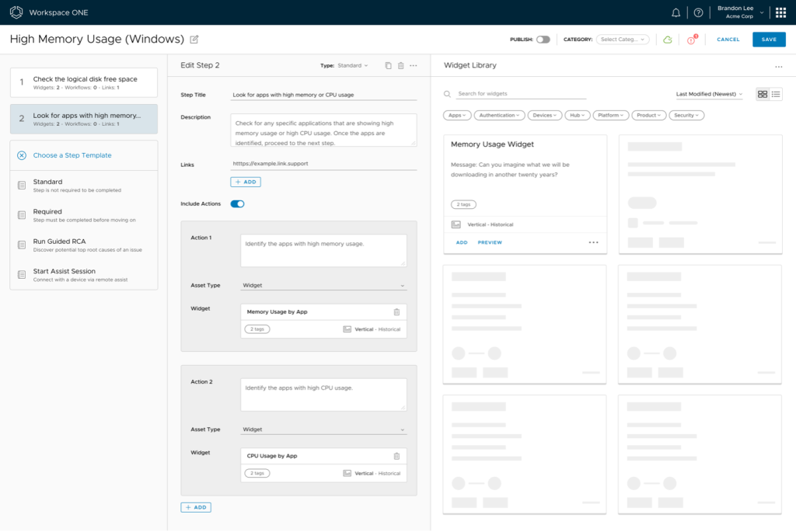Viewport: 796px width, 532px height.
Task: Open Brandon Lee account menu
Action: tap(740, 12)
